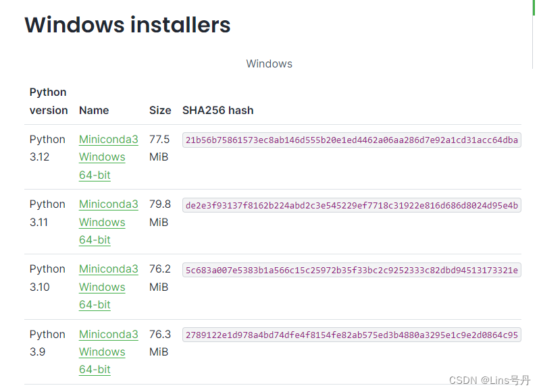Open Miniconda3 Windows 64-bit link for Python 3.12

108,157
